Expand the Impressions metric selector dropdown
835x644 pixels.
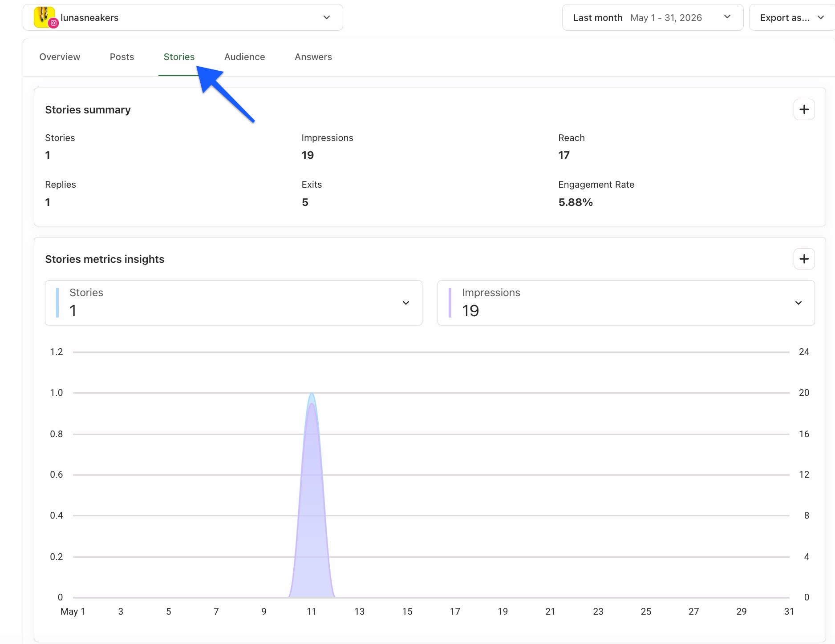click(x=626, y=303)
